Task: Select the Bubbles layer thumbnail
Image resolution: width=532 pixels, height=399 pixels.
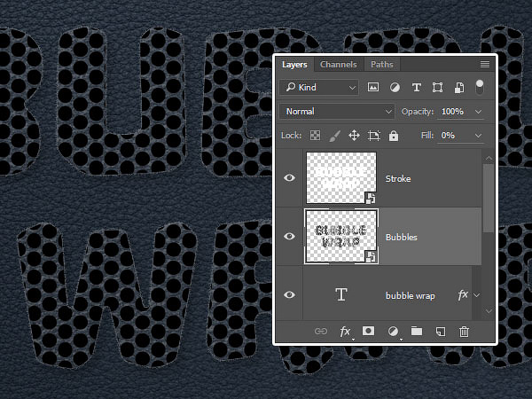Action: (x=341, y=236)
